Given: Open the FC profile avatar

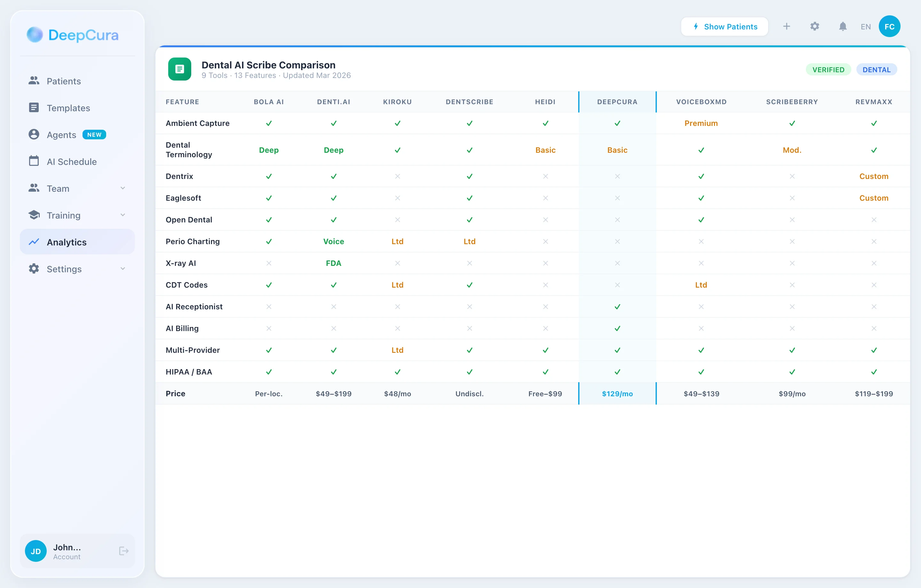Looking at the screenshot, I should tap(889, 26).
